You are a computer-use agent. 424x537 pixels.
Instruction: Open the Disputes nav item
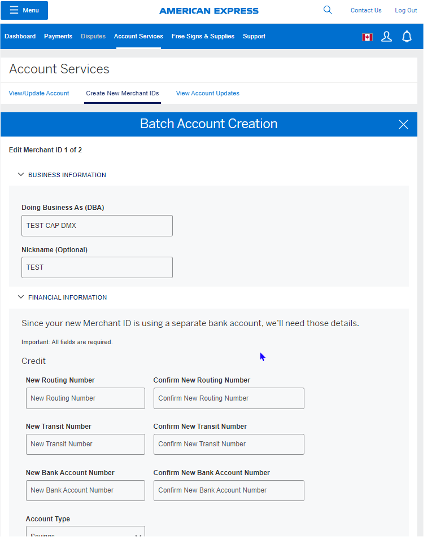tap(93, 36)
